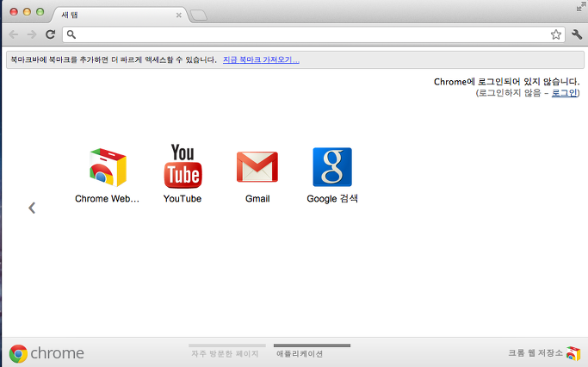The height and width of the screenshot is (367, 588).
Task: Open a new tab with the tab button
Action: (x=198, y=16)
